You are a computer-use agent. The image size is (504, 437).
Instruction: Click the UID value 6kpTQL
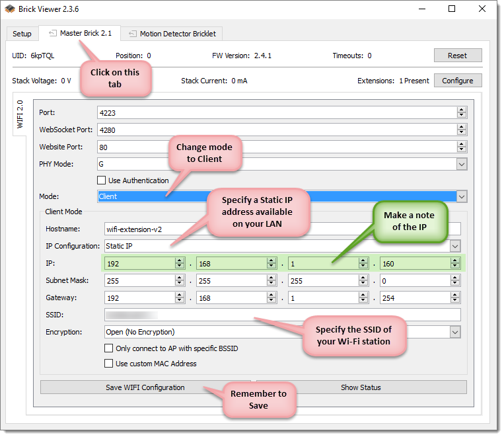tap(42, 56)
